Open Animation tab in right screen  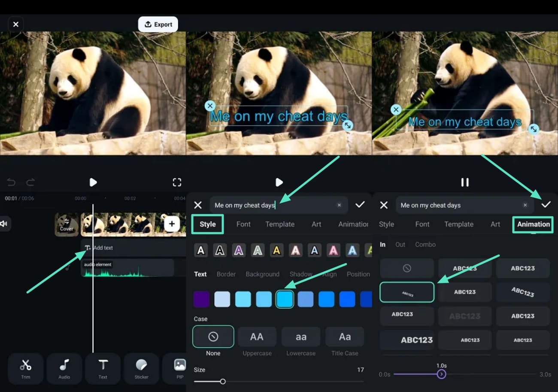(533, 224)
